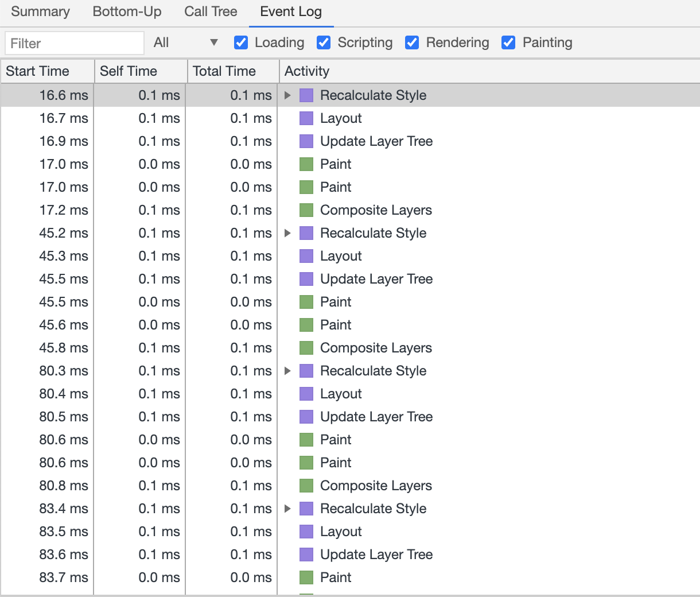Disable the Scripting filter checkbox
The width and height of the screenshot is (700, 597).
click(x=324, y=42)
